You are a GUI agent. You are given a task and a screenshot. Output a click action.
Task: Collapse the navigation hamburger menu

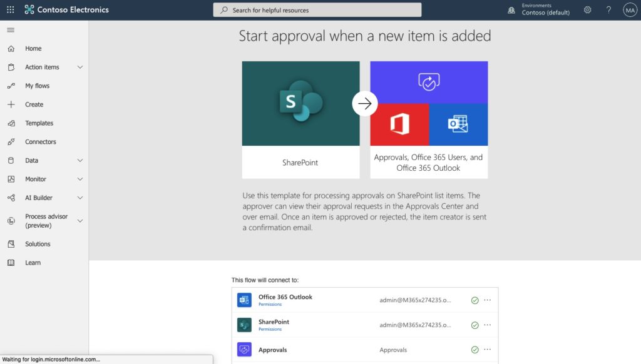tap(11, 30)
